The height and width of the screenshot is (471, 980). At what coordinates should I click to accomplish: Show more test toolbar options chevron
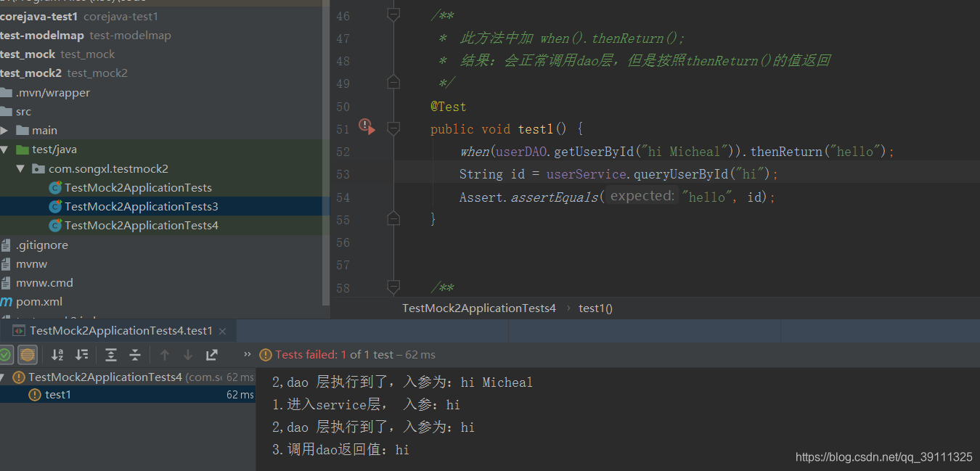point(247,355)
